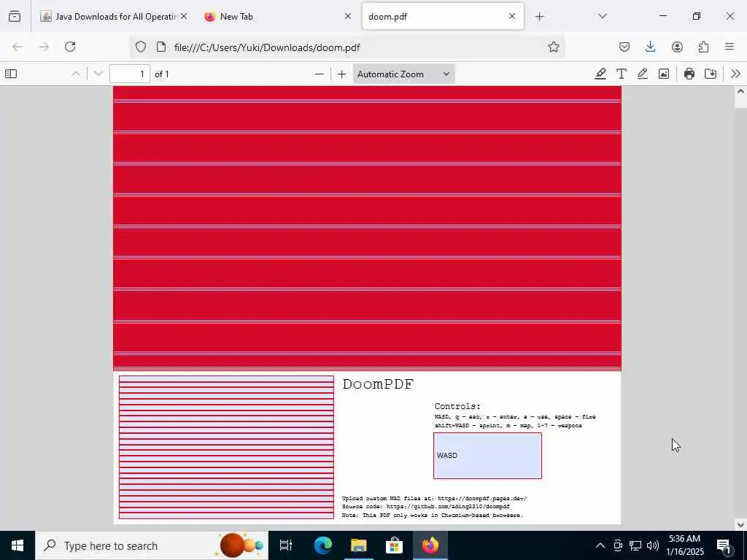Launch Microsoft Edge from taskbar
747x560 pixels.
(322, 545)
